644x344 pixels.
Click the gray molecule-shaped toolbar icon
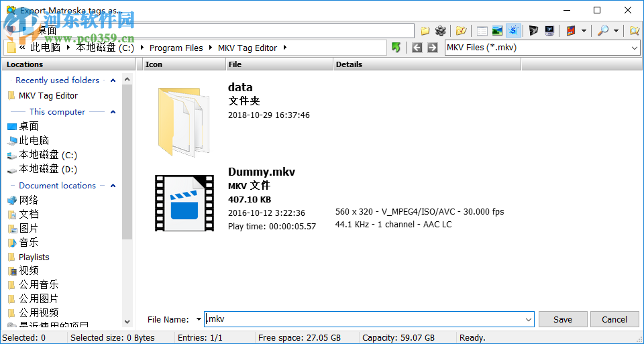(440, 31)
